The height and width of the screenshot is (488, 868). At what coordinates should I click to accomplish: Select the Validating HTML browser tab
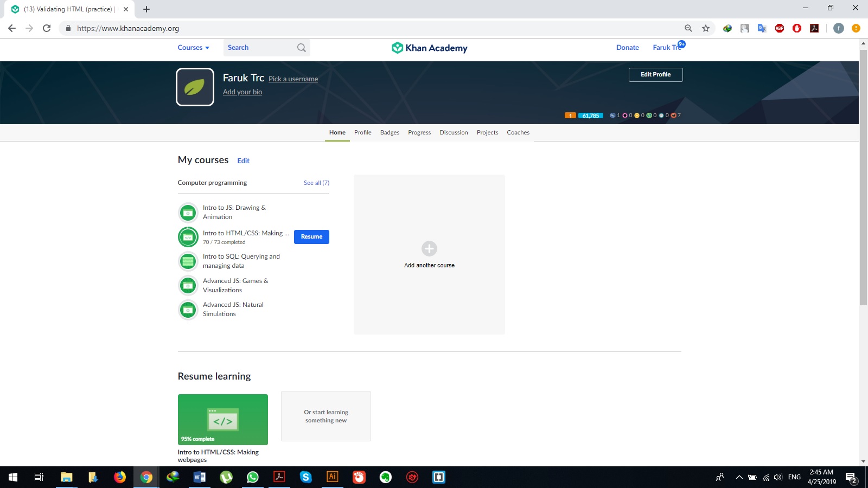[x=69, y=9]
